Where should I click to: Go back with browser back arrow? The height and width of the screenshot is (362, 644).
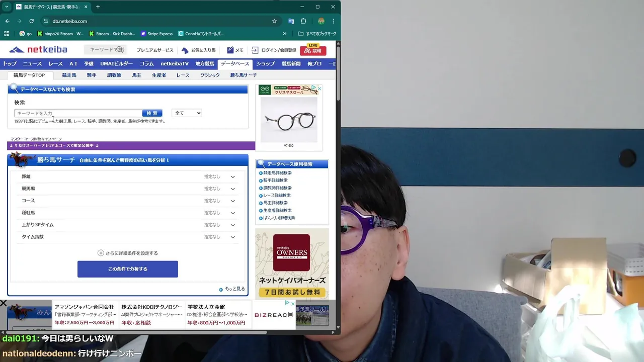point(7,21)
